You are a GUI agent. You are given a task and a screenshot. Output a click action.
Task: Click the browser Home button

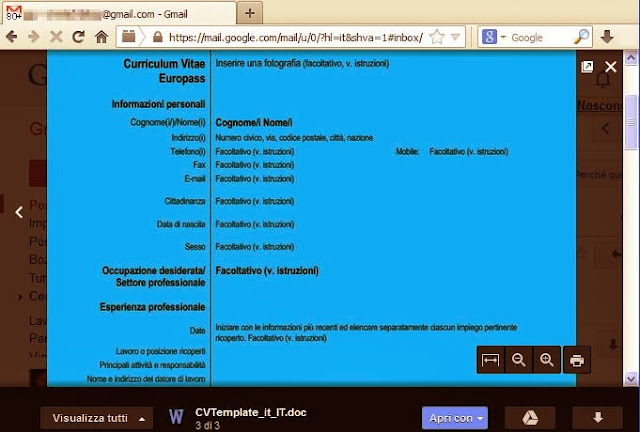click(x=101, y=37)
